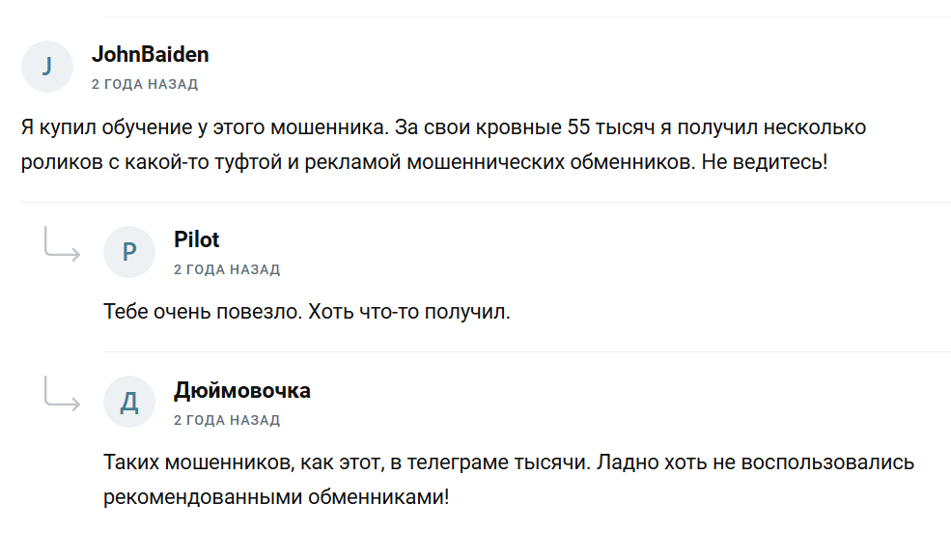Open the Дюймовочка username profile
951x560 pixels.
242,390
